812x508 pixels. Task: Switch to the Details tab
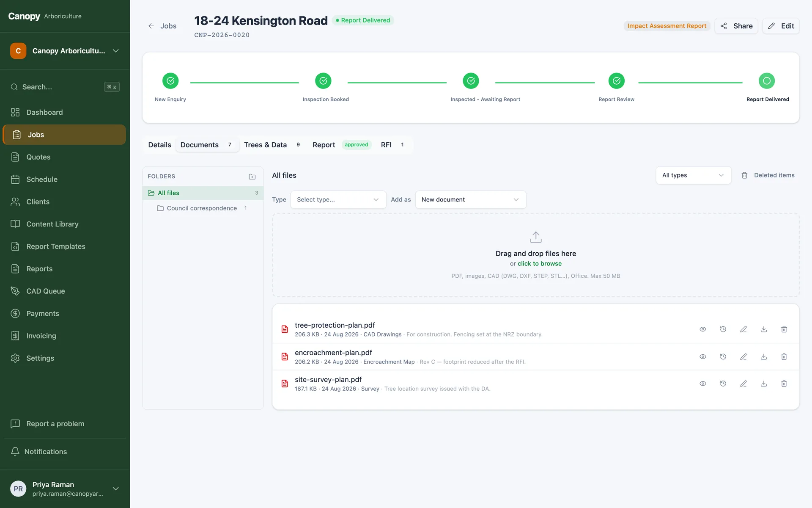point(159,145)
